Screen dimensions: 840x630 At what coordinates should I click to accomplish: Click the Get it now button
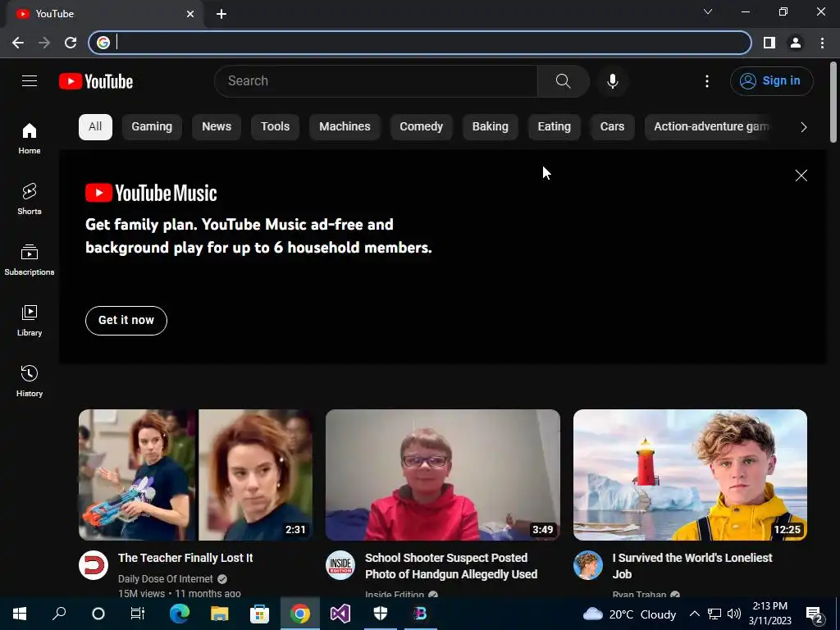[x=126, y=321]
